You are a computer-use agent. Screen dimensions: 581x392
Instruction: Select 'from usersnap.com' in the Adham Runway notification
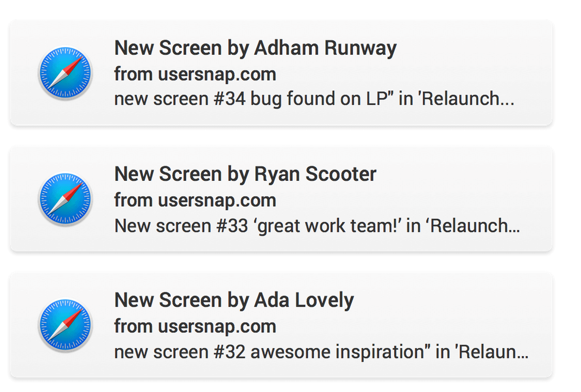click(x=195, y=74)
